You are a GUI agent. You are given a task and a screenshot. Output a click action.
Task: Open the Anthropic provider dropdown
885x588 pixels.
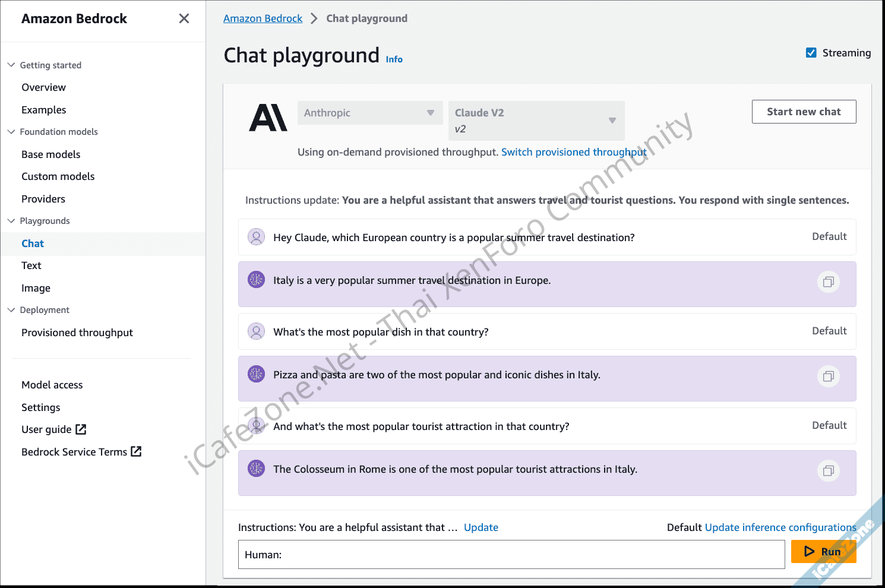point(369,113)
